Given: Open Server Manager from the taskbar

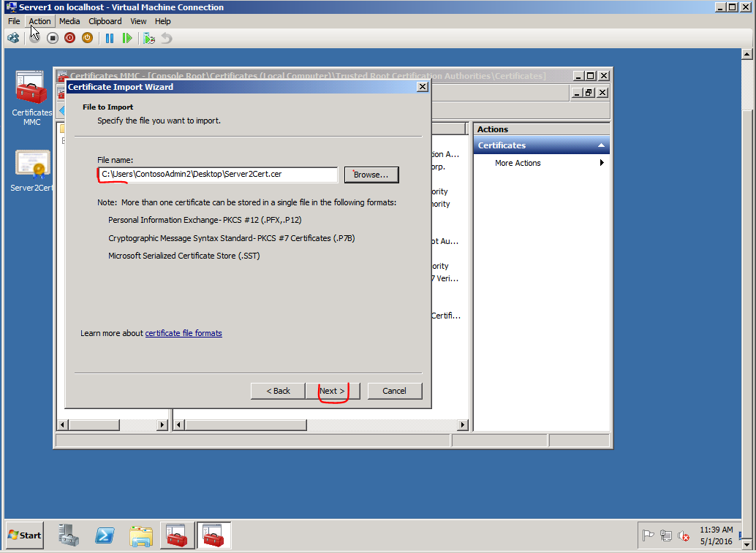Looking at the screenshot, I should (x=69, y=535).
